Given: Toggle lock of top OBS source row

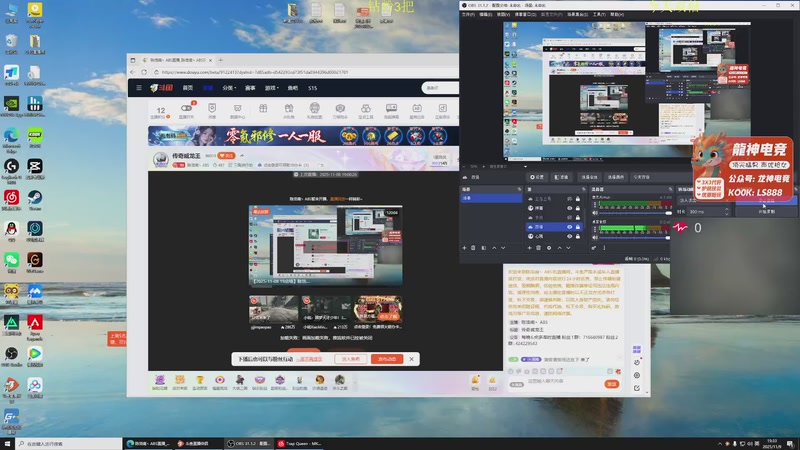Looking at the screenshot, I should [x=578, y=199].
